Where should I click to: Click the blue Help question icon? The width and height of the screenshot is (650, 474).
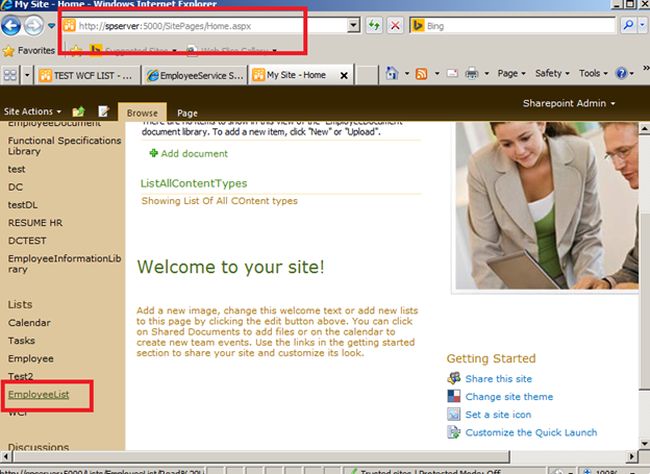click(621, 73)
